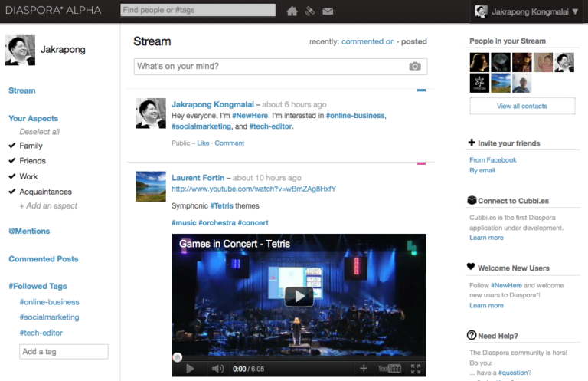Click the YouTube logo on player

coord(390,369)
